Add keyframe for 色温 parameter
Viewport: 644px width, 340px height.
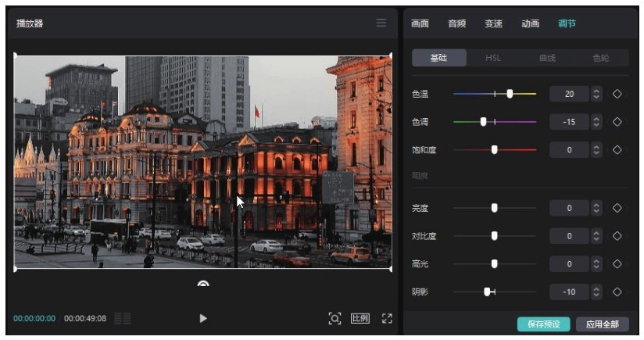[x=617, y=94]
